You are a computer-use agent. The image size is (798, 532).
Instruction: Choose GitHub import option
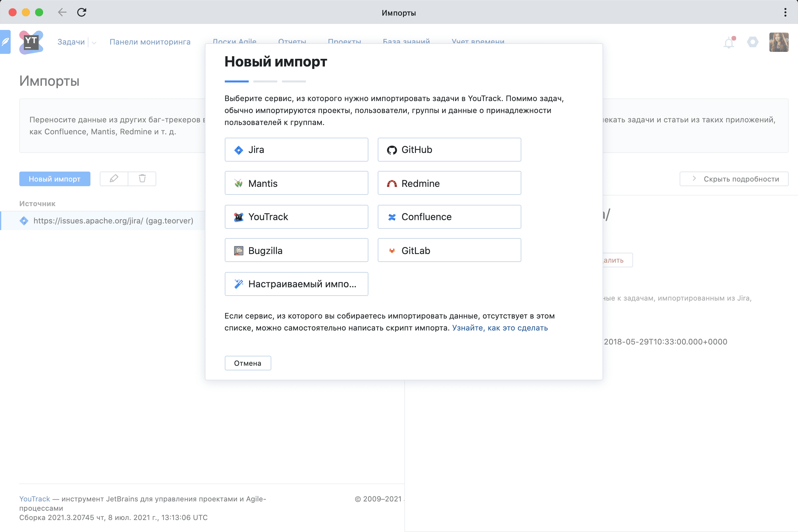pos(449,150)
